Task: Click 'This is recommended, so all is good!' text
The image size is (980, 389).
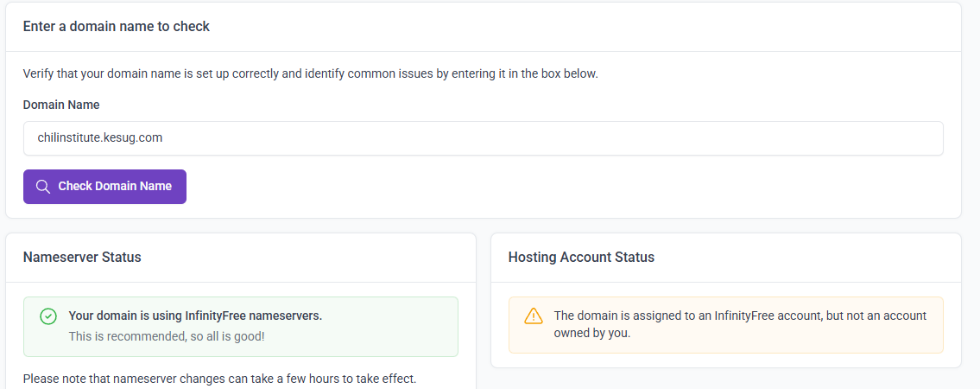Action: pyautogui.click(x=167, y=335)
